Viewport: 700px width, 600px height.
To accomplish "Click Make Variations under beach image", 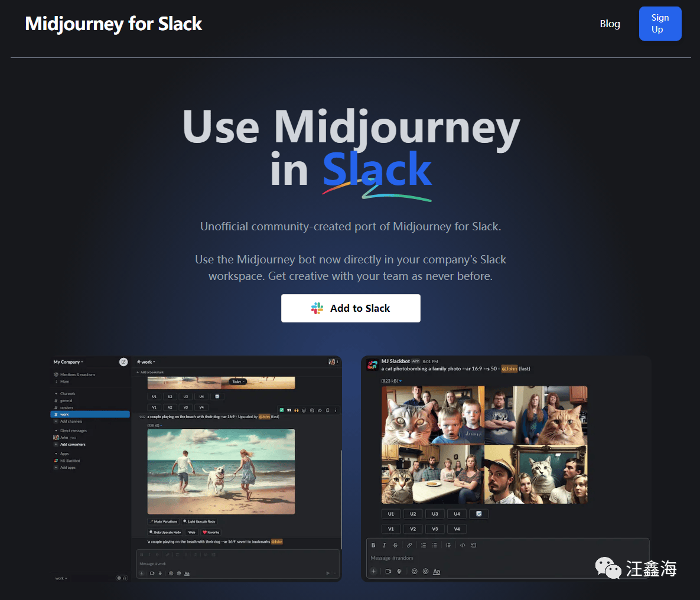I will click(164, 521).
